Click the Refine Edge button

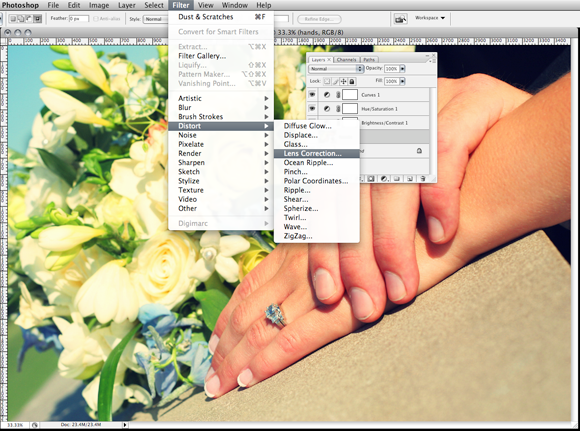[x=319, y=19]
